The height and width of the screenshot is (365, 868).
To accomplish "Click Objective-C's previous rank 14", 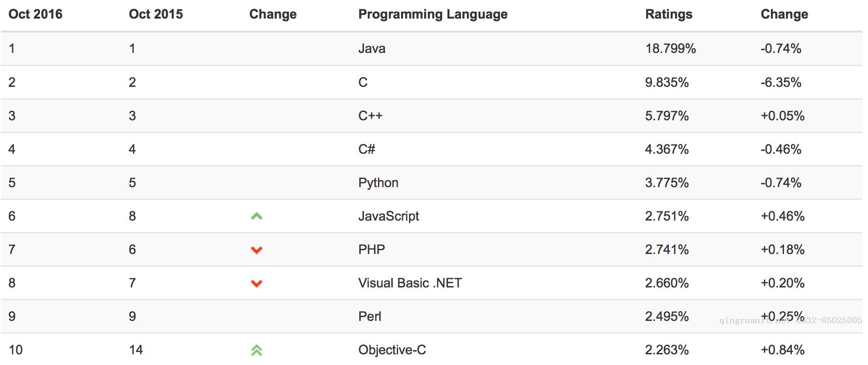I will (x=136, y=350).
